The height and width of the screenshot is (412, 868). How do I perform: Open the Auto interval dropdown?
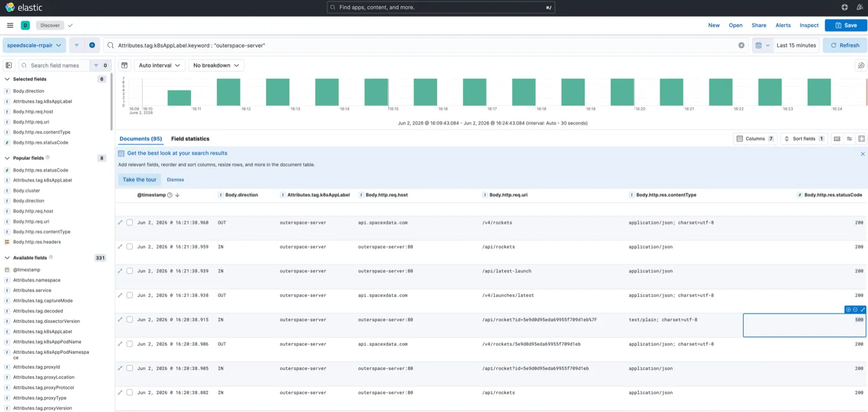click(159, 65)
